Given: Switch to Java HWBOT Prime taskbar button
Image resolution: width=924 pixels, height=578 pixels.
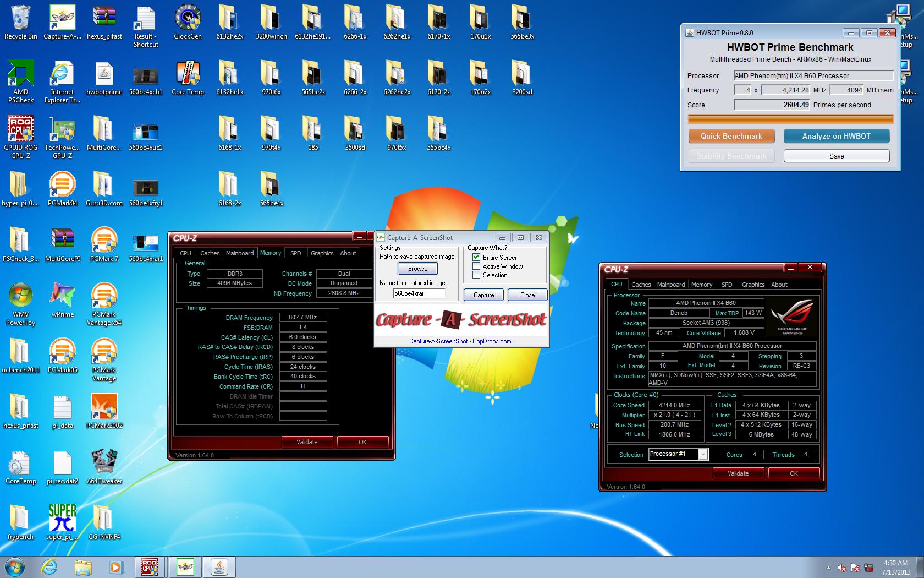Looking at the screenshot, I should click(219, 567).
